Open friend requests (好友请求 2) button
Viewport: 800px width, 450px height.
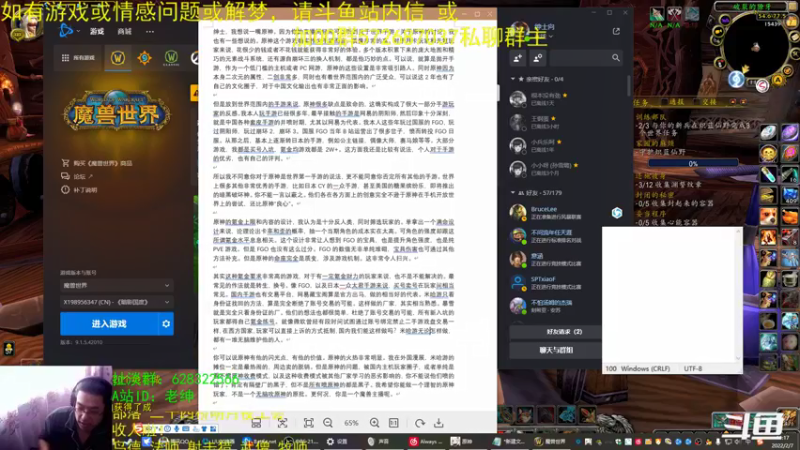click(555, 332)
